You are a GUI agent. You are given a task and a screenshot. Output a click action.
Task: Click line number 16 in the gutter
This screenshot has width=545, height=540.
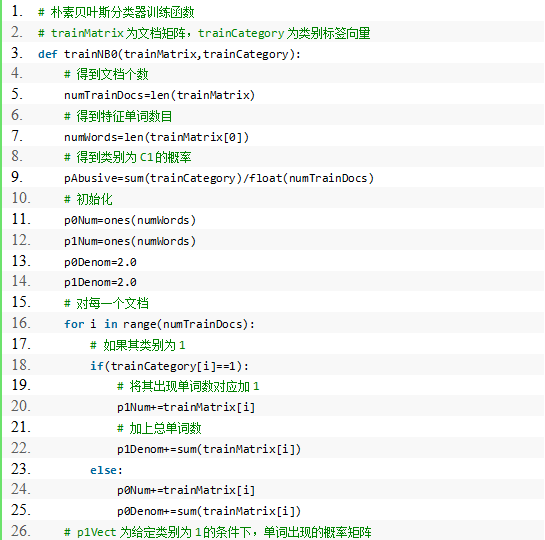click(21, 324)
